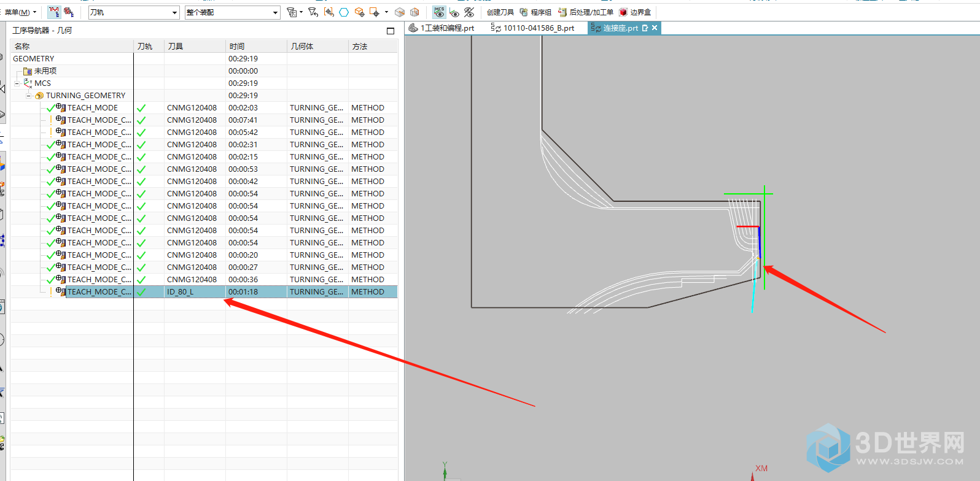Click 边界盒 bounding box button
Viewport: 980px width, 481px height.
(635, 12)
